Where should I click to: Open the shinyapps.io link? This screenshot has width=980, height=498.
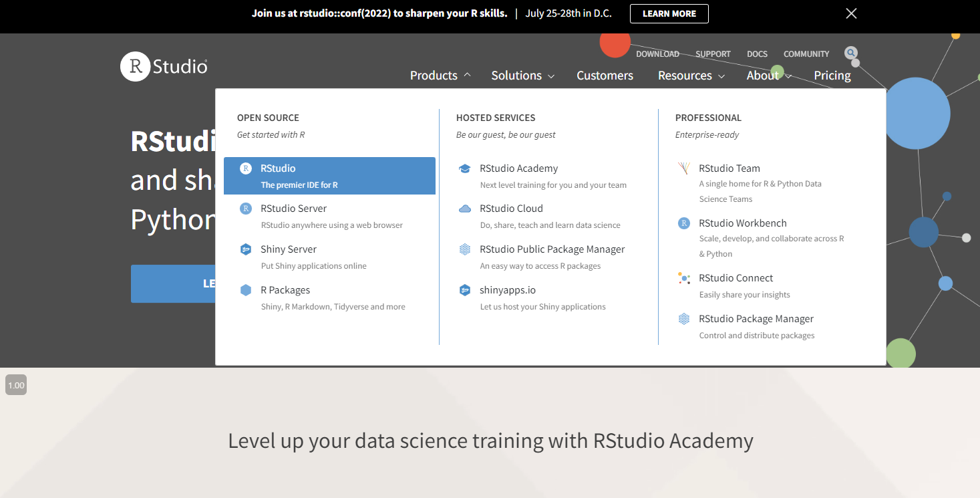508,290
